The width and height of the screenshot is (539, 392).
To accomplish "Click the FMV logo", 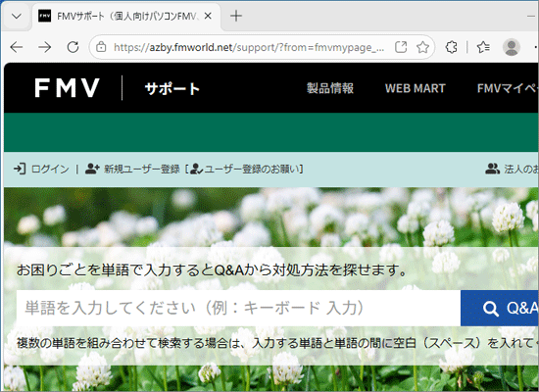I will point(67,88).
